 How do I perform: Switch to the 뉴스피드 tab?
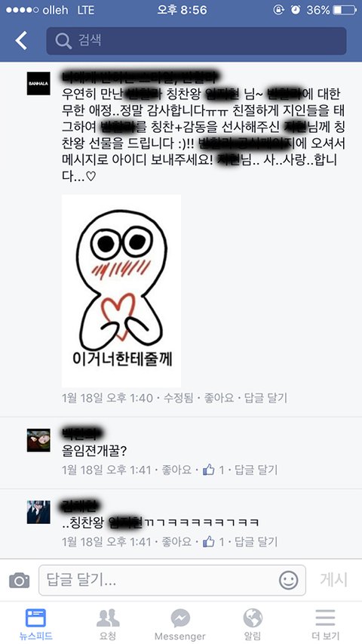tap(35, 624)
